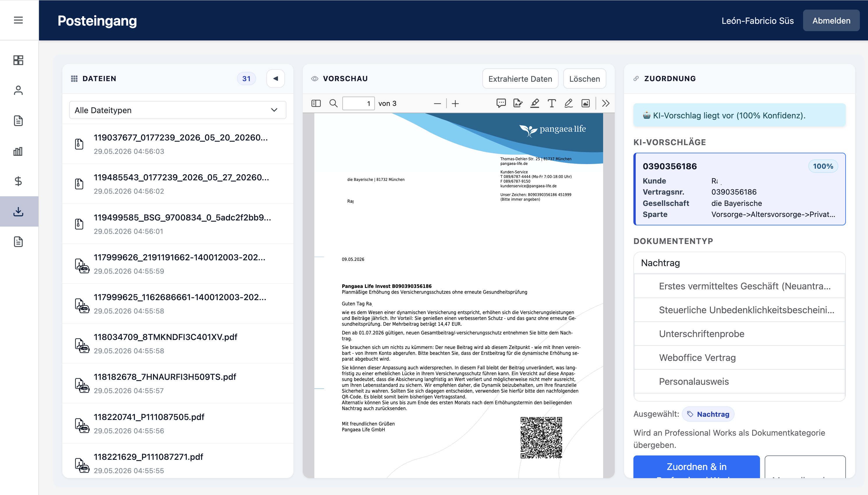Click the Abmelden button

831,20
